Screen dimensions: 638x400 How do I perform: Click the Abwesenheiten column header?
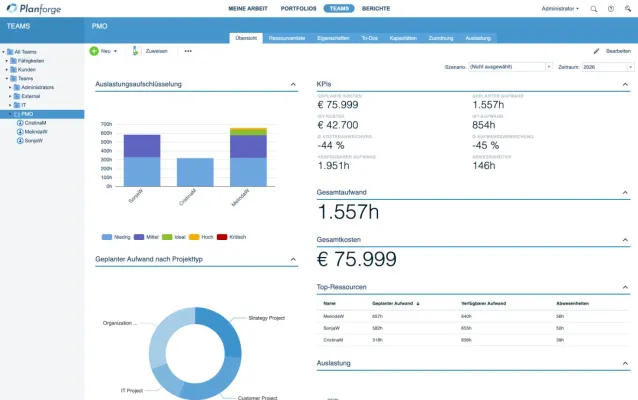point(572,304)
